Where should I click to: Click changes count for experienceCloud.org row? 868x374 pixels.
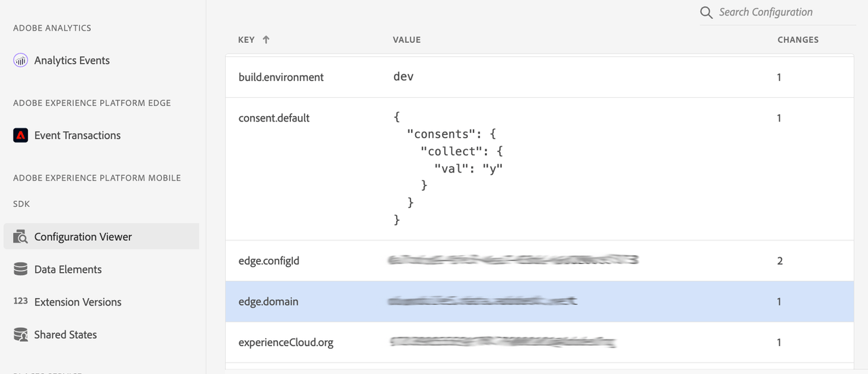pos(779,342)
